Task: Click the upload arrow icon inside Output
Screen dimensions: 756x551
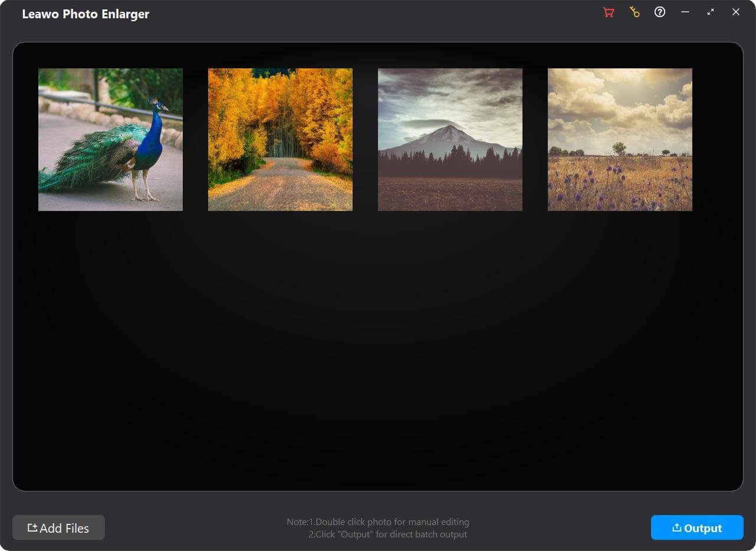Action: (677, 527)
